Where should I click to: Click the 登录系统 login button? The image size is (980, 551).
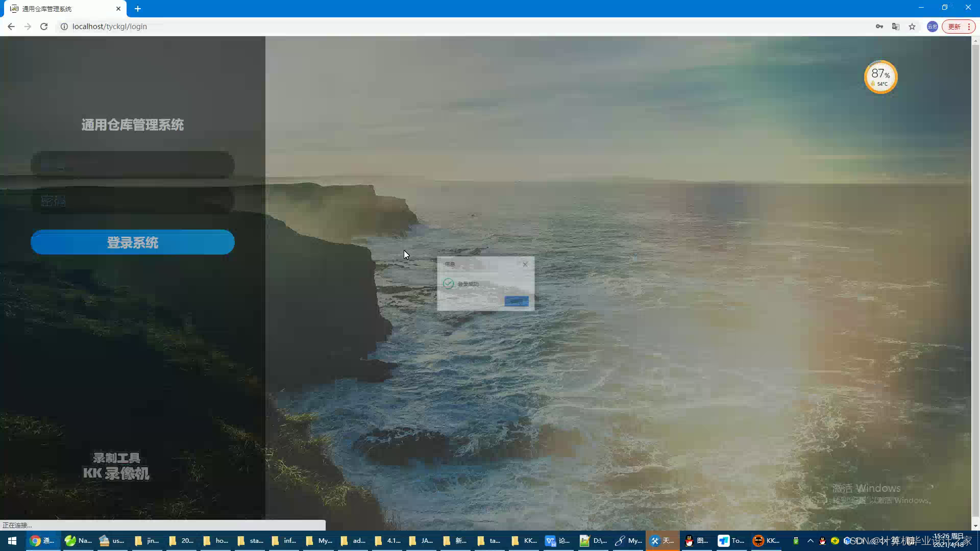tap(133, 242)
